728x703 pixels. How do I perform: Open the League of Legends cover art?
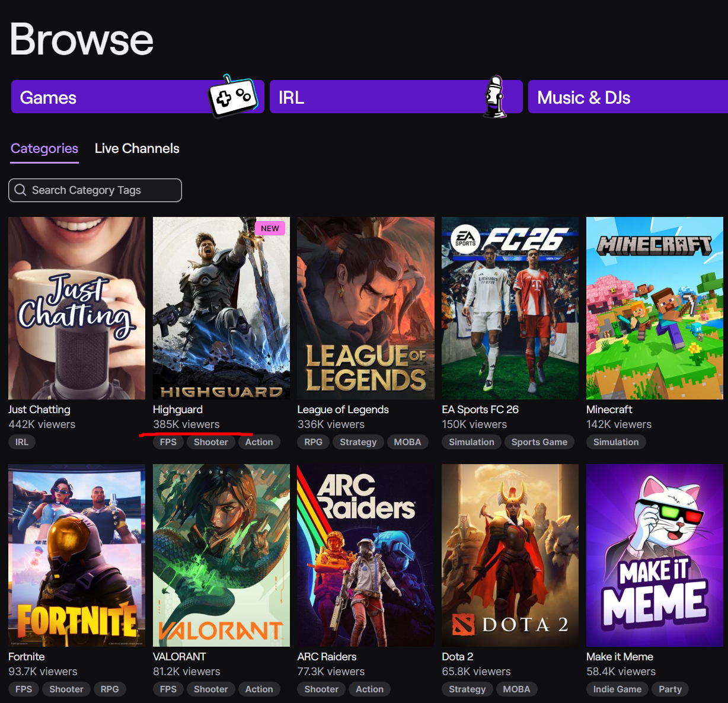365,308
